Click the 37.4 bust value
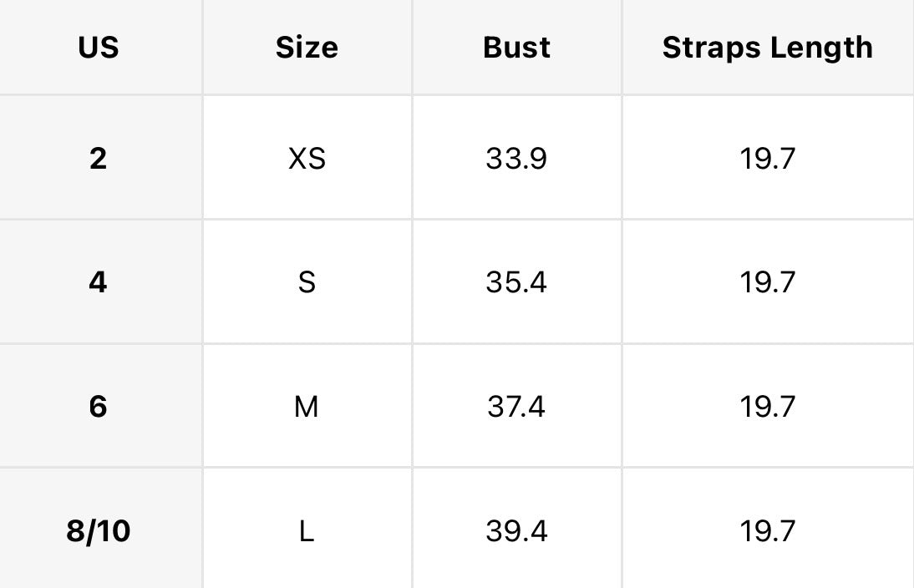Image resolution: width=914 pixels, height=588 pixels. [x=516, y=407]
